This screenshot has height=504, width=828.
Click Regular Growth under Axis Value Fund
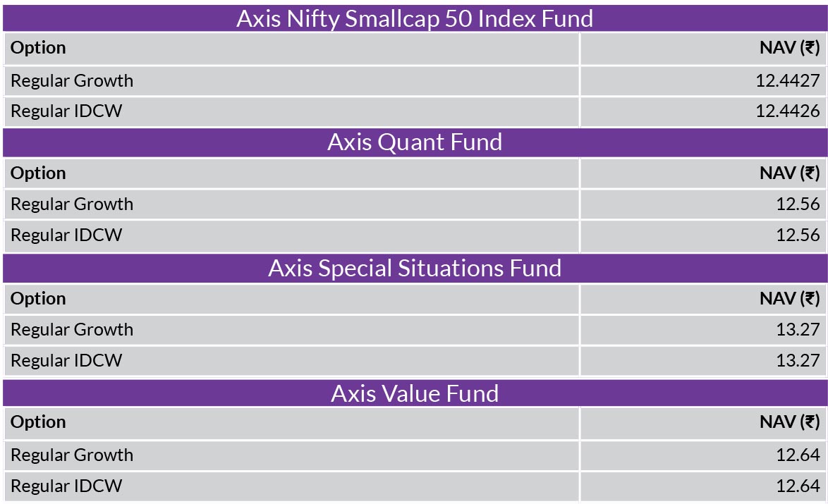[72, 455]
